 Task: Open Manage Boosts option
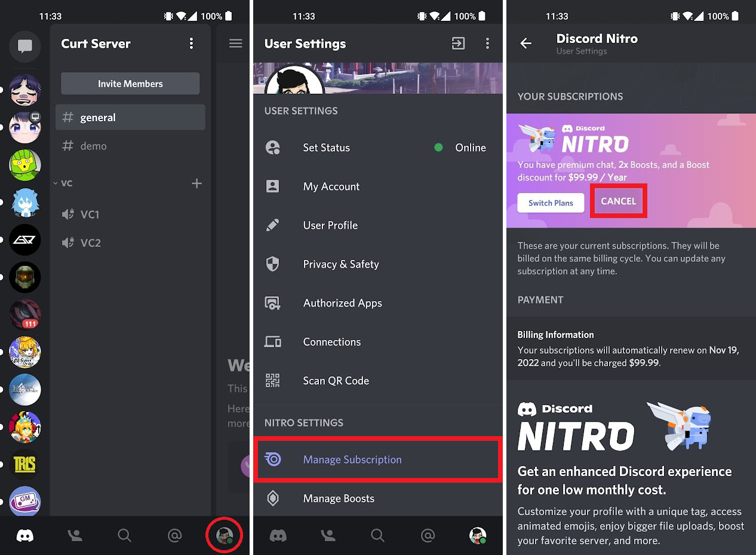[377, 498]
